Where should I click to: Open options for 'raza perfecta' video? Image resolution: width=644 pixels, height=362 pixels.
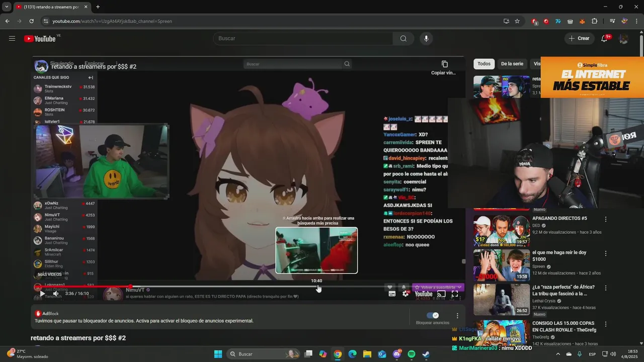coord(606,288)
